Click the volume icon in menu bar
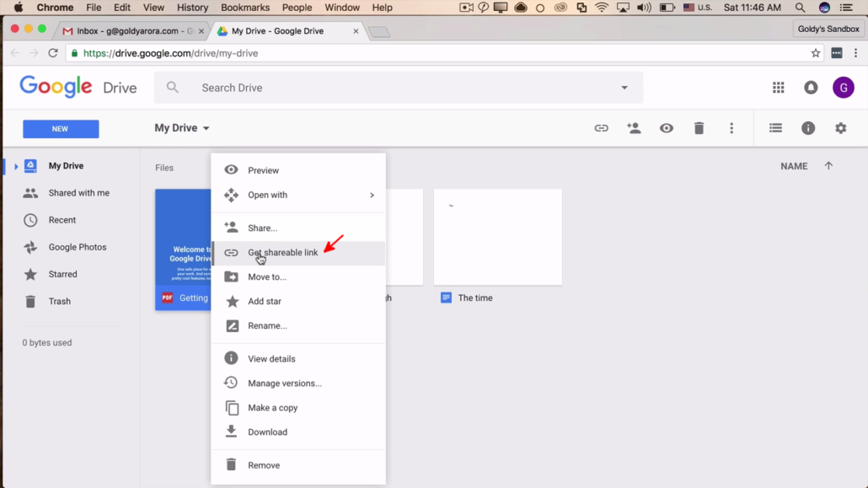868x488 pixels. coord(644,8)
